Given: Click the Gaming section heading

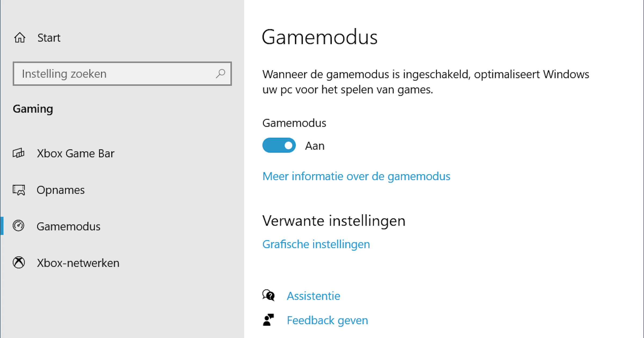Looking at the screenshot, I should pyautogui.click(x=33, y=109).
